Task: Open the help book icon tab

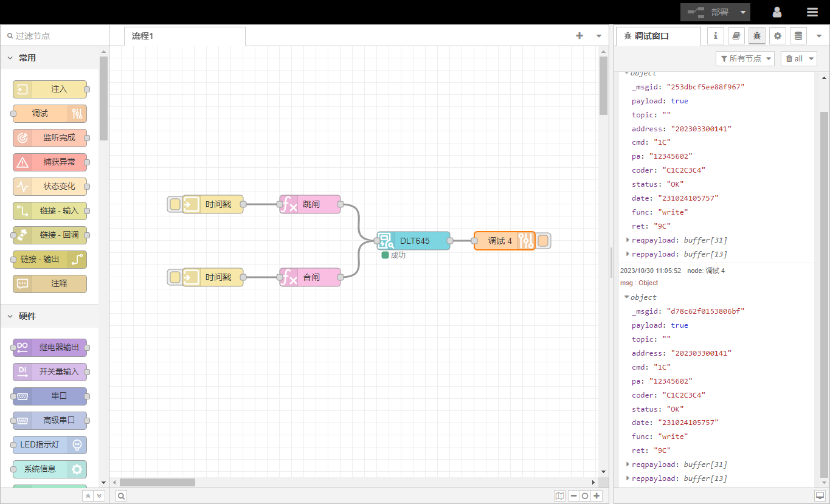Action: (x=736, y=36)
